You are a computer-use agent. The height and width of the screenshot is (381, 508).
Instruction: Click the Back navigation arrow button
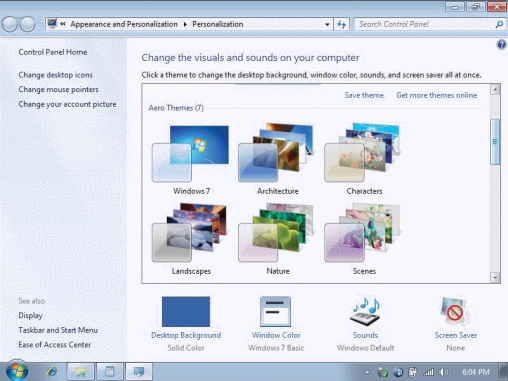10,24
